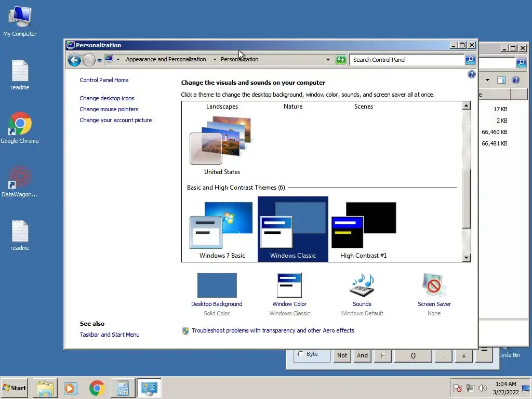Click the Personalization title bar icon

coord(70,45)
